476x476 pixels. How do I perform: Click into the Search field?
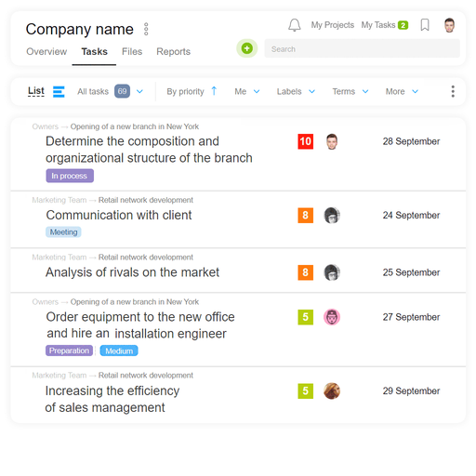tap(362, 48)
